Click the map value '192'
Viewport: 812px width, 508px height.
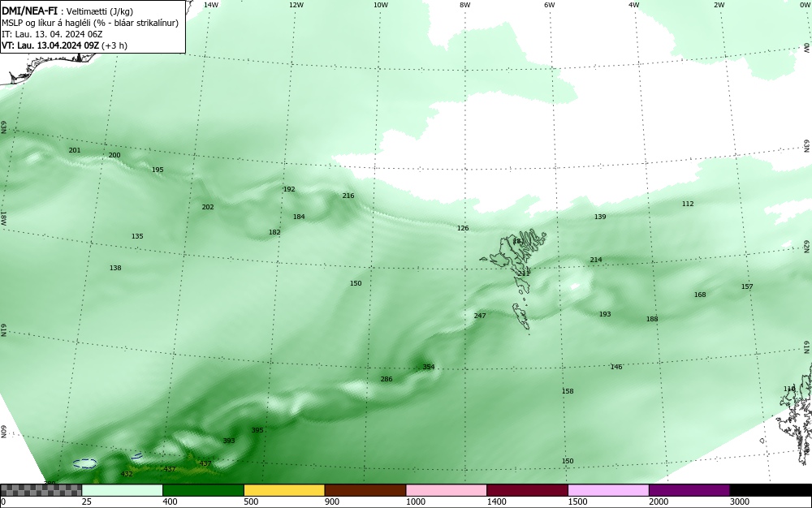coord(289,189)
